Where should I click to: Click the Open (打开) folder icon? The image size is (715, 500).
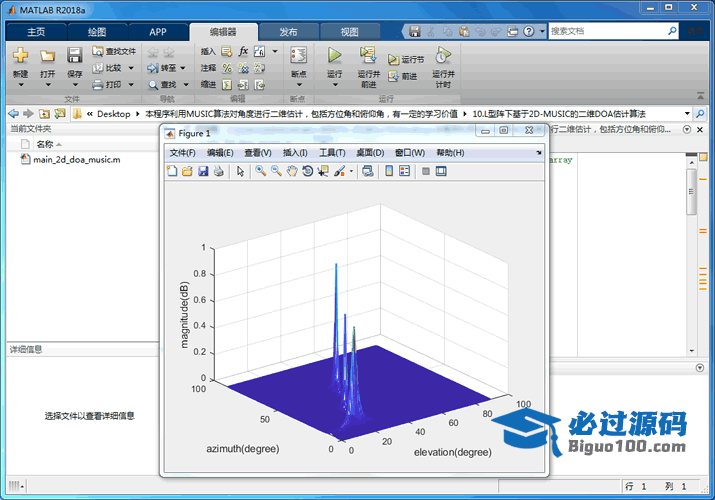[x=47, y=56]
